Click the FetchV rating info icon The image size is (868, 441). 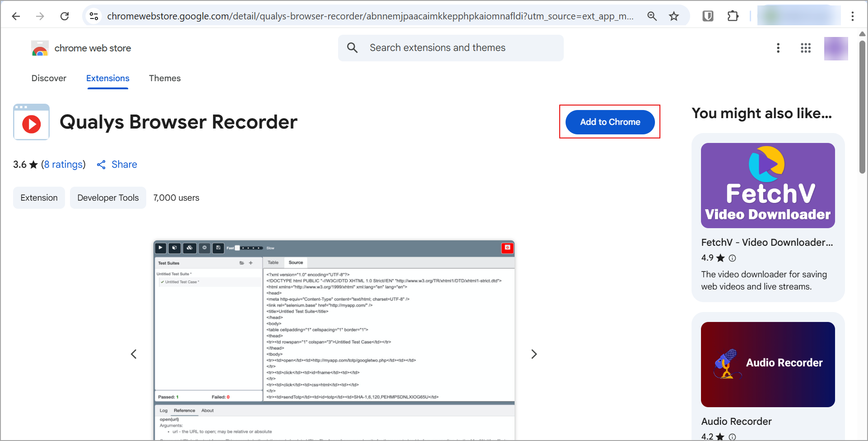(x=733, y=258)
